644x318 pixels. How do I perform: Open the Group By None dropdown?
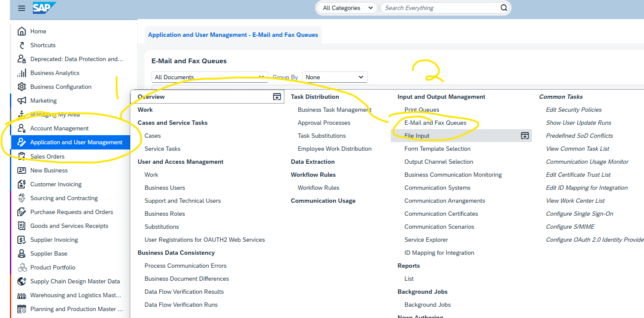[x=335, y=77]
